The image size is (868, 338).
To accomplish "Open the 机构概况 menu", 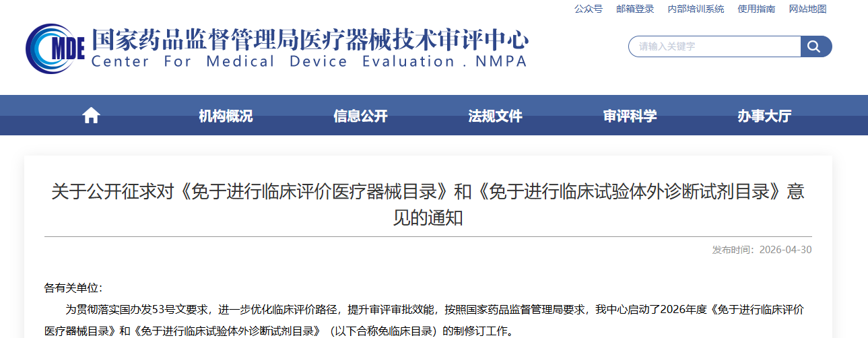I will (226, 116).
